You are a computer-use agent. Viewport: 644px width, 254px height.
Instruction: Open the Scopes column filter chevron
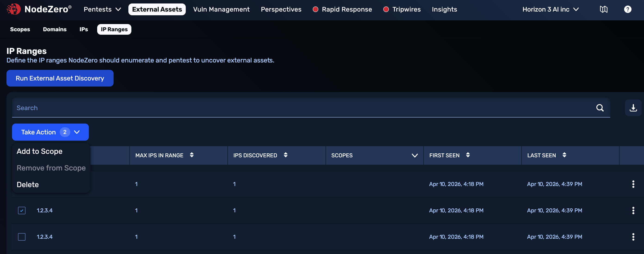[x=415, y=155]
